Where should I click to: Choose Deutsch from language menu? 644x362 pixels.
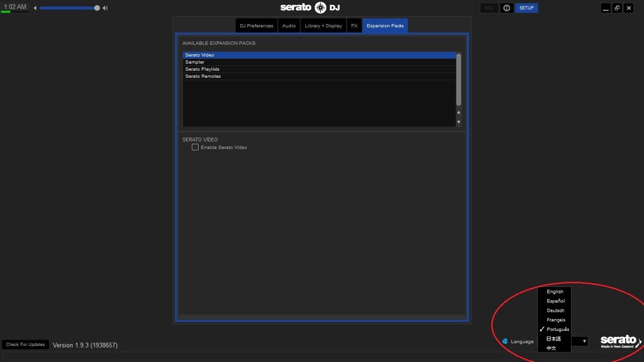click(x=555, y=311)
